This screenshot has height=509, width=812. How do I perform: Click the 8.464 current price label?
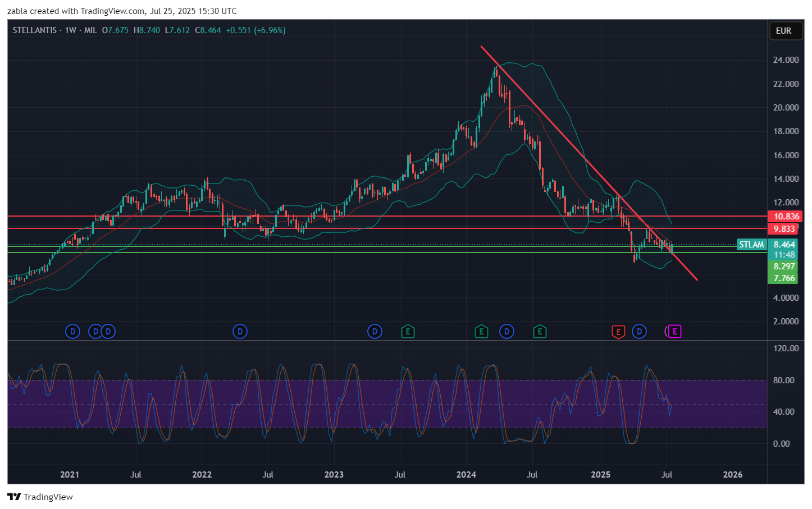pyautogui.click(x=784, y=245)
